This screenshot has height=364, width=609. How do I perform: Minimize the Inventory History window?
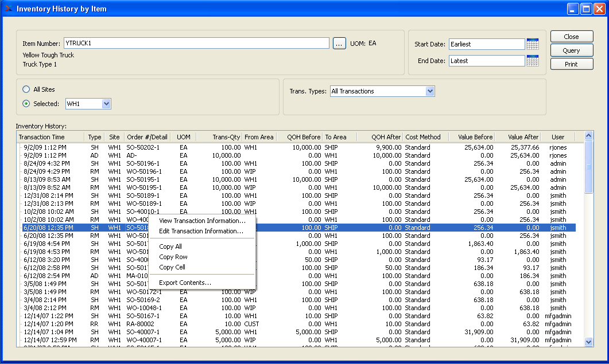(573, 9)
